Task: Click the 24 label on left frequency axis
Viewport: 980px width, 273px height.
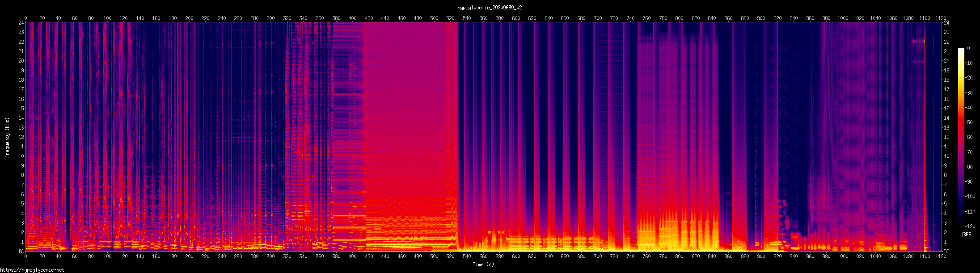Action: [21, 22]
